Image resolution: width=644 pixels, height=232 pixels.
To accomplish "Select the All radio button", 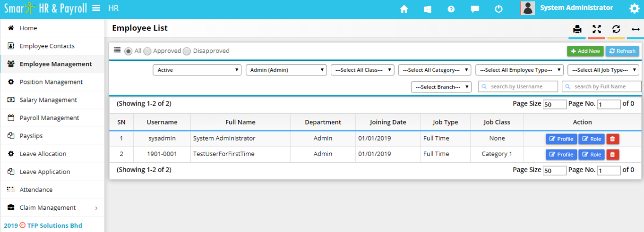I will point(128,51).
